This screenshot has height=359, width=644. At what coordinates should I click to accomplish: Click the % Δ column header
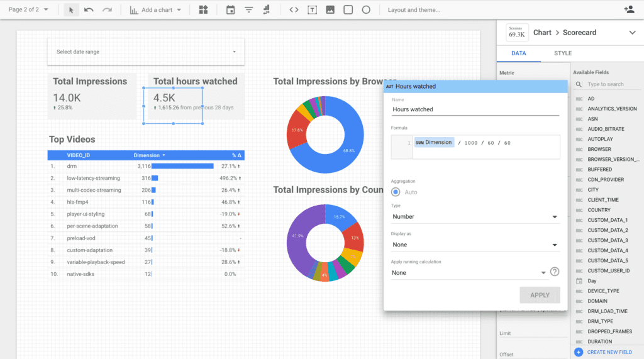click(x=236, y=155)
